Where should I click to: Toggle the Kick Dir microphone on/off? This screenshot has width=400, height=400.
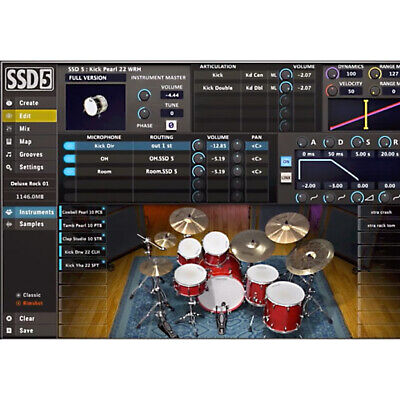coord(69,146)
